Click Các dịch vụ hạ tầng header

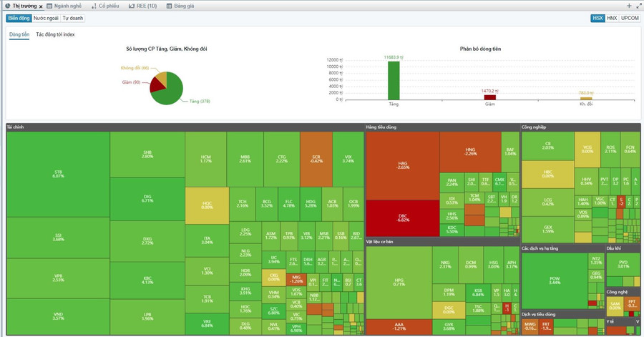562,248
